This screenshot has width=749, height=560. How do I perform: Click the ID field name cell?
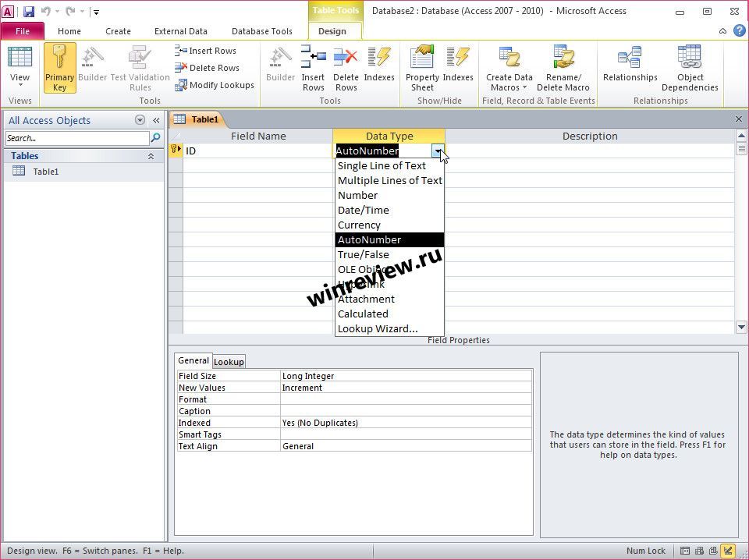pyautogui.click(x=258, y=151)
